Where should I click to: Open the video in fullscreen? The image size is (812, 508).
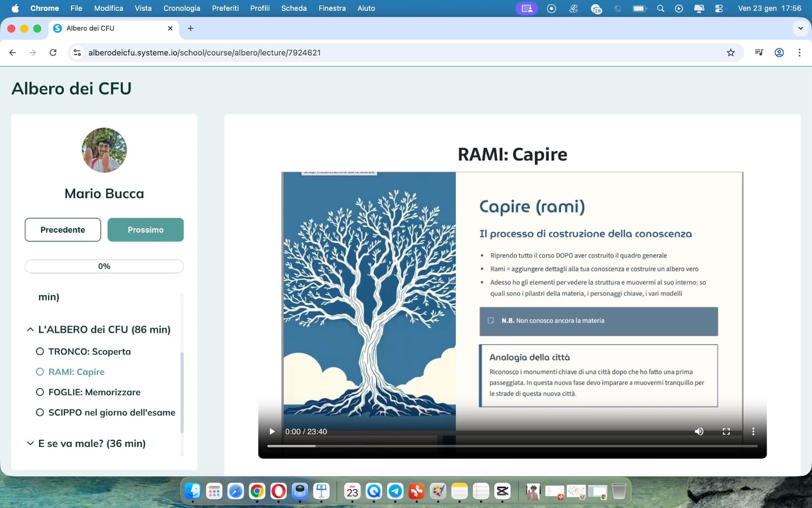(726, 432)
